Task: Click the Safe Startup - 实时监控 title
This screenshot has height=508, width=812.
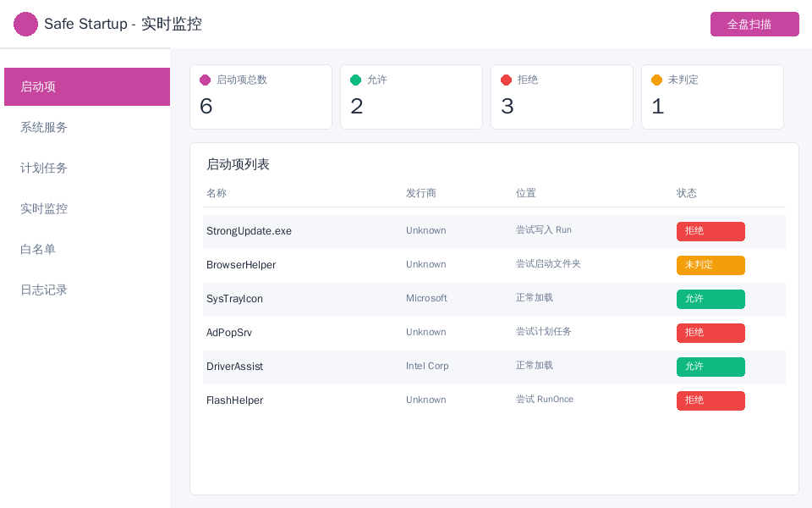Action: click(123, 24)
